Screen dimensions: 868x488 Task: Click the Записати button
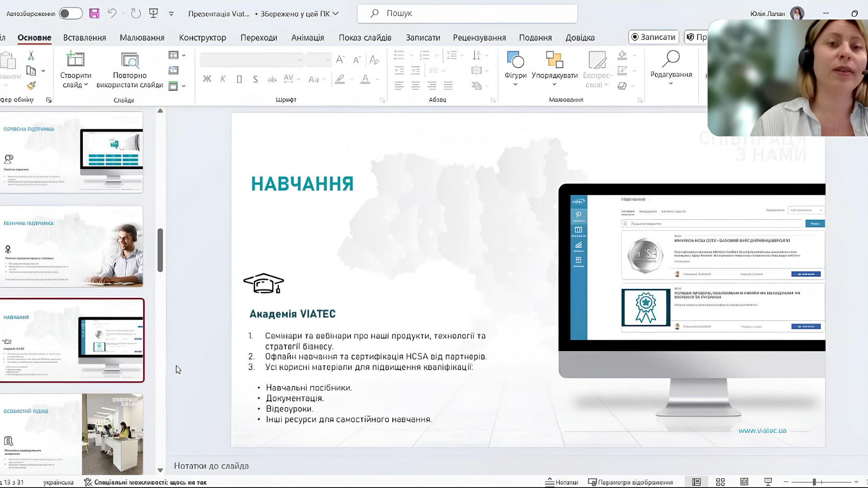pyautogui.click(x=654, y=37)
